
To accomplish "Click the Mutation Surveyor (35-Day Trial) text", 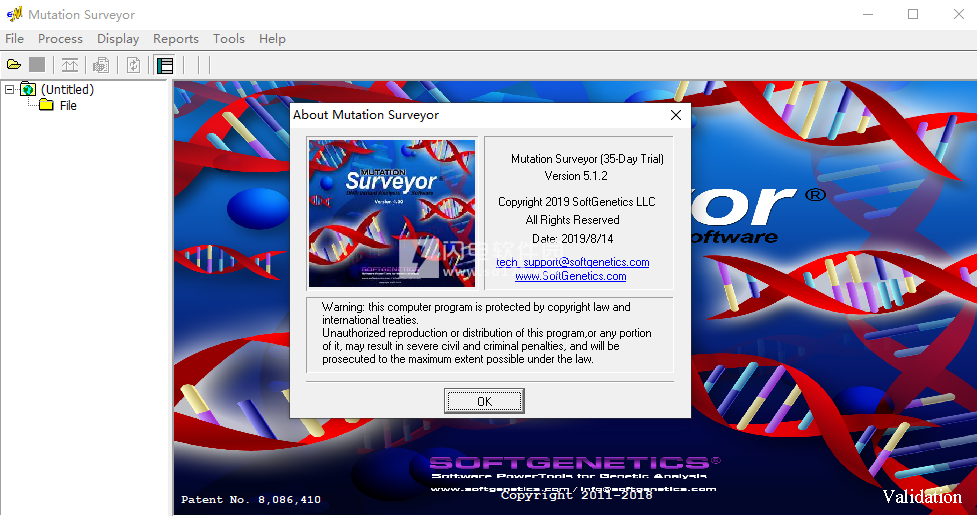I will coord(587,159).
